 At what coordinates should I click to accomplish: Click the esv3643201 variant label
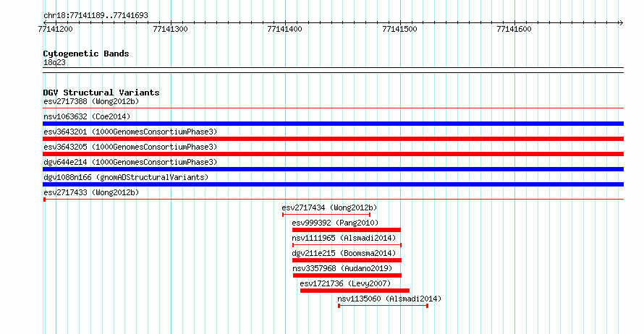click(130, 132)
